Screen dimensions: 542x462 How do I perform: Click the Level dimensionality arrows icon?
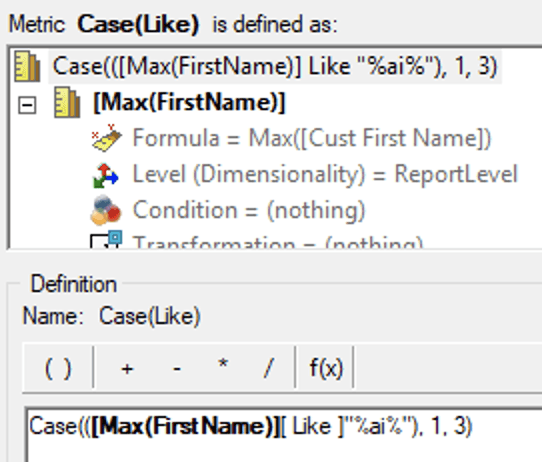coord(106,175)
